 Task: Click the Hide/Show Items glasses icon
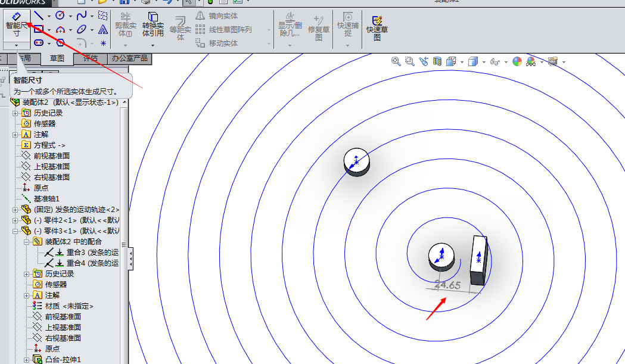pyautogui.click(x=495, y=62)
